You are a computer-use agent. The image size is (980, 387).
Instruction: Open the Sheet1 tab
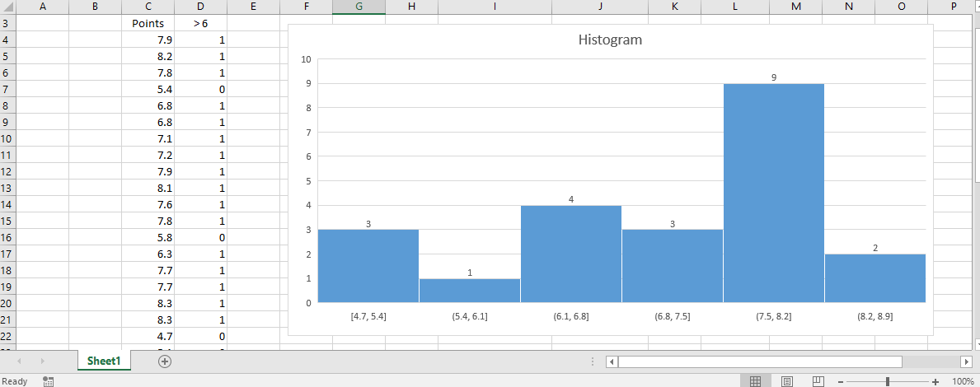104,361
